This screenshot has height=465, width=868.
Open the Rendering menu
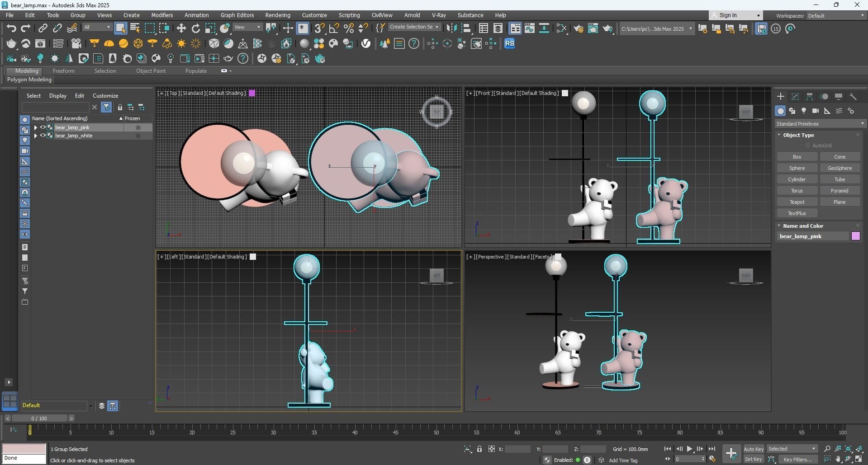coord(278,15)
